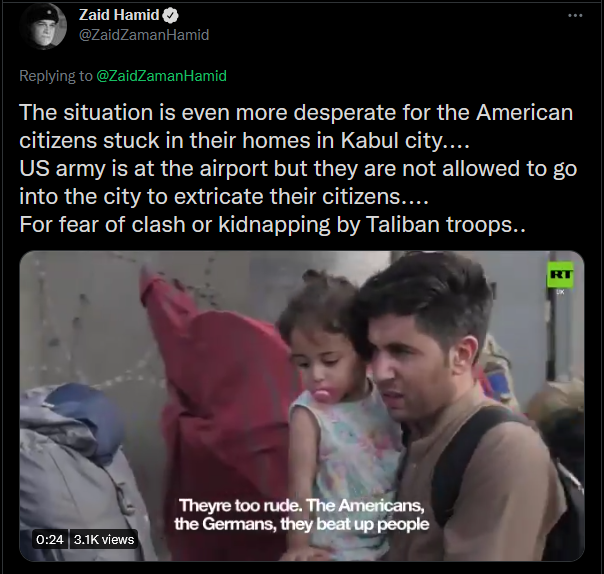604x574 pixels.
Task: Open Zaid Hamid's profile avatar picture
Action: pos(43,26)
